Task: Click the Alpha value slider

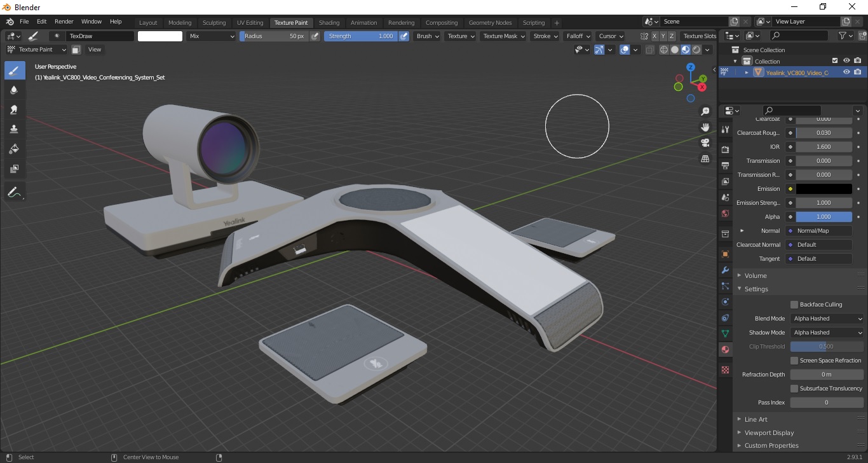Action: click(824, 217)
